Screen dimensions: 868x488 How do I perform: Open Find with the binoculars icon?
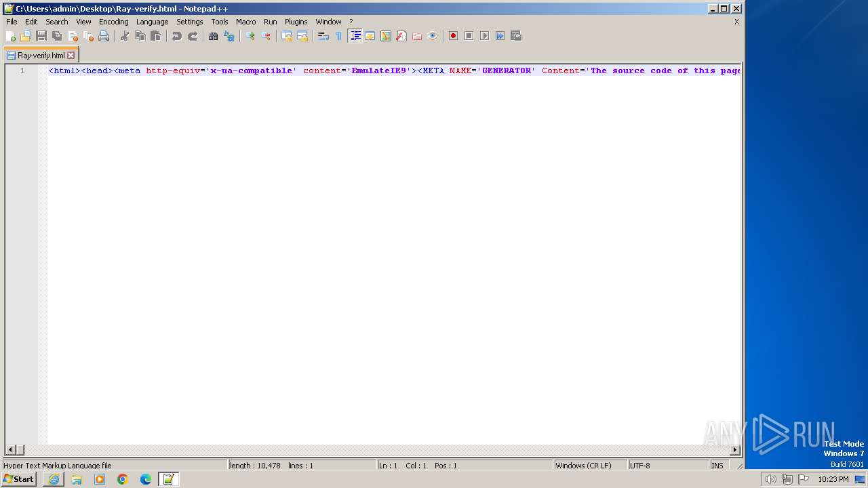(x=214, y=36)
